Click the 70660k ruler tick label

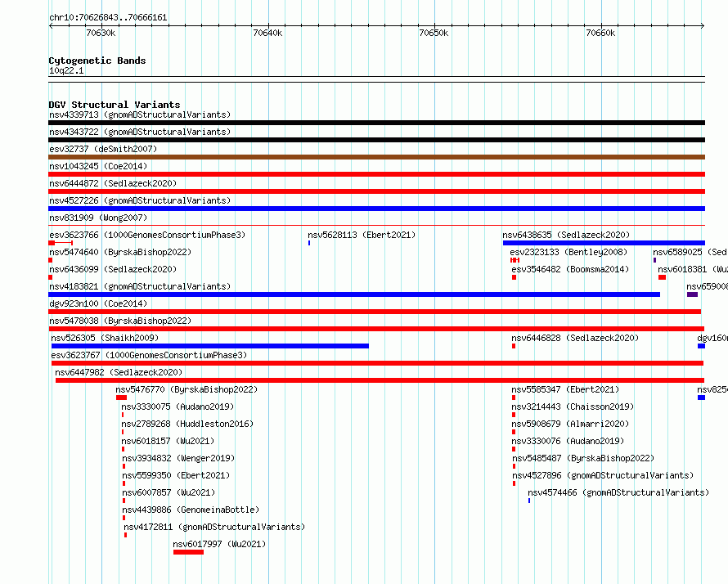600,33
